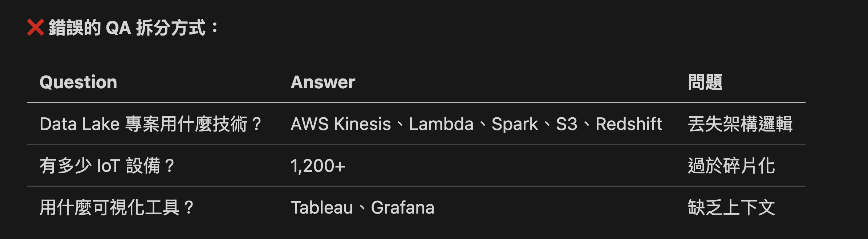The height and width of the screenshot is (239, 868).
Task: Click the red X error icon
Action: (35, 27)
